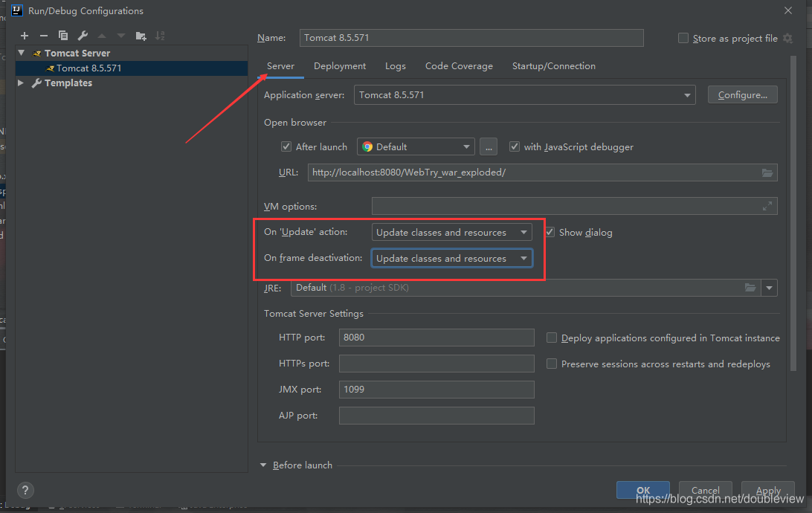The image size is (812, 513).
Task: Toggle the with JavaScript debugger checkbox
Action: point(515,147)
